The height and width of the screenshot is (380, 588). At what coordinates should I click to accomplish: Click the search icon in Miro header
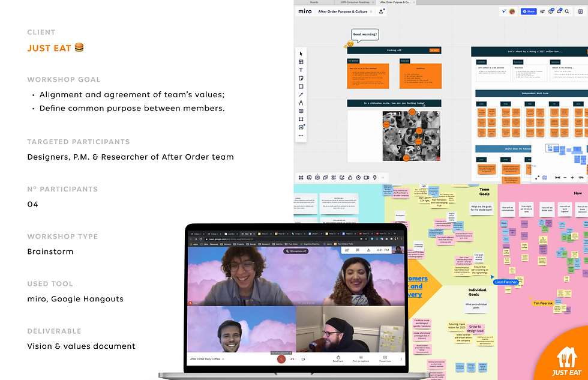tap(568, 11)
